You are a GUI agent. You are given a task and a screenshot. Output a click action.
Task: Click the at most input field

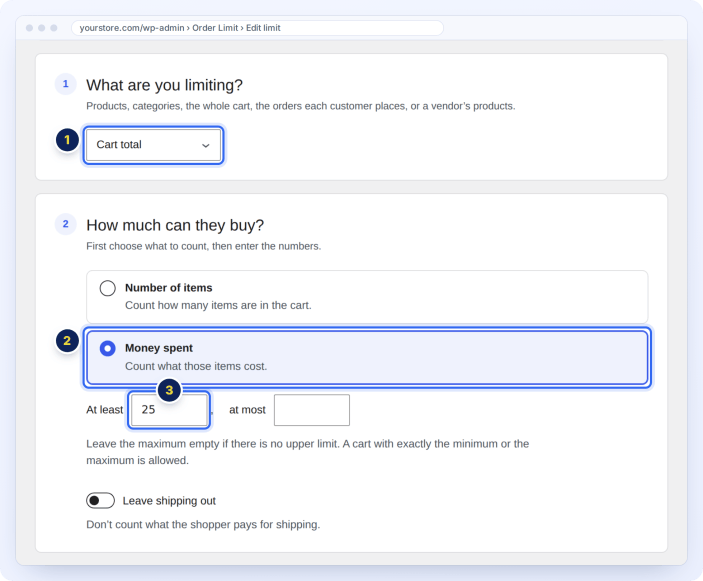tap(312, 410)
